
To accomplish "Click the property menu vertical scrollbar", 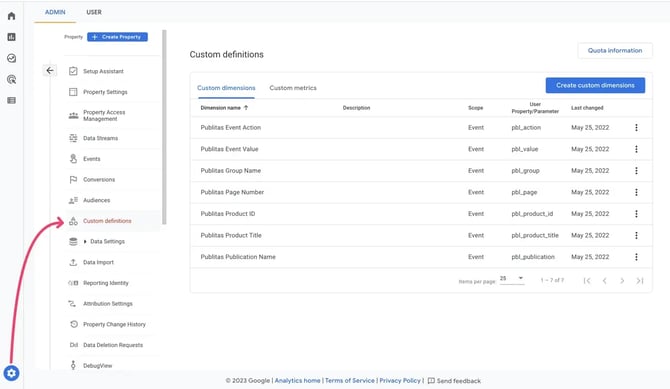I will tap(164, 127).
